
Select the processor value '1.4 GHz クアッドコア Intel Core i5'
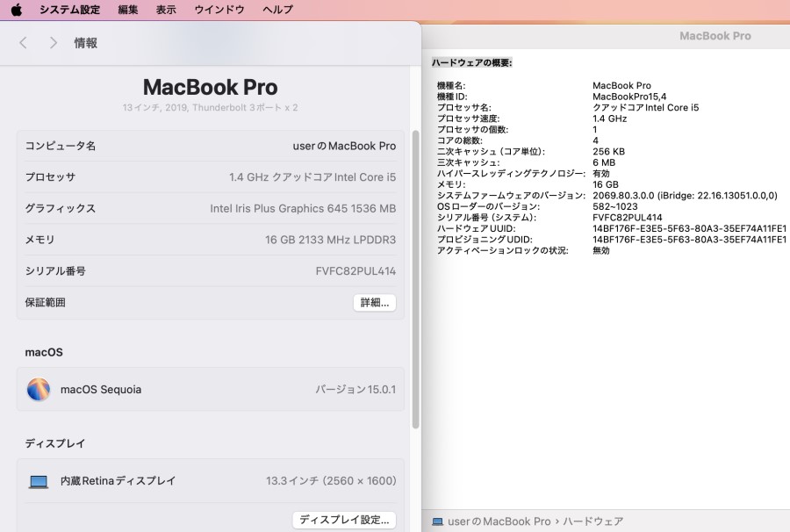(x=312, y=177)
